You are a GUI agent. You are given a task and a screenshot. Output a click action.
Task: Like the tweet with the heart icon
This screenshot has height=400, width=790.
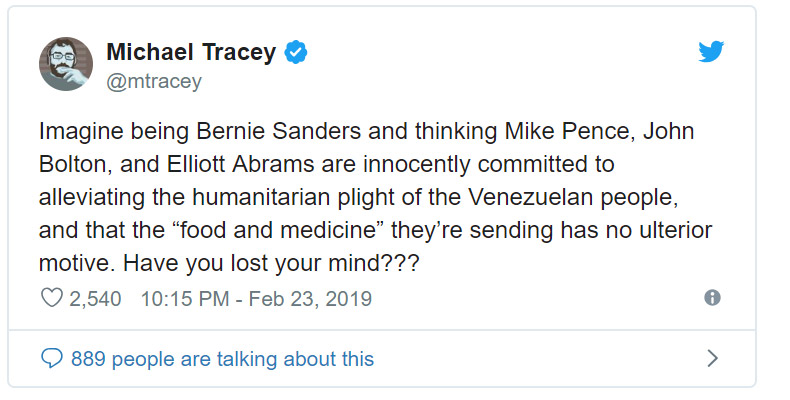click(x=51, y=298)
